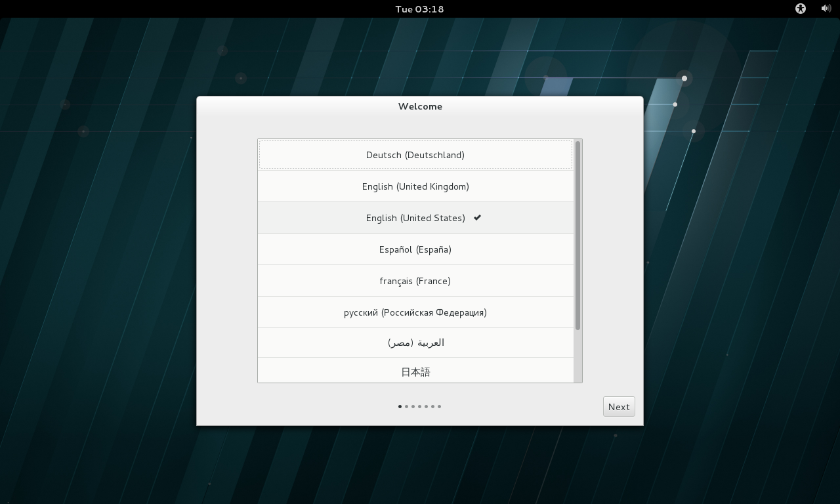Choose the Arabic (Egypt) language entry

pyautogui.click(x=415, y=343)
